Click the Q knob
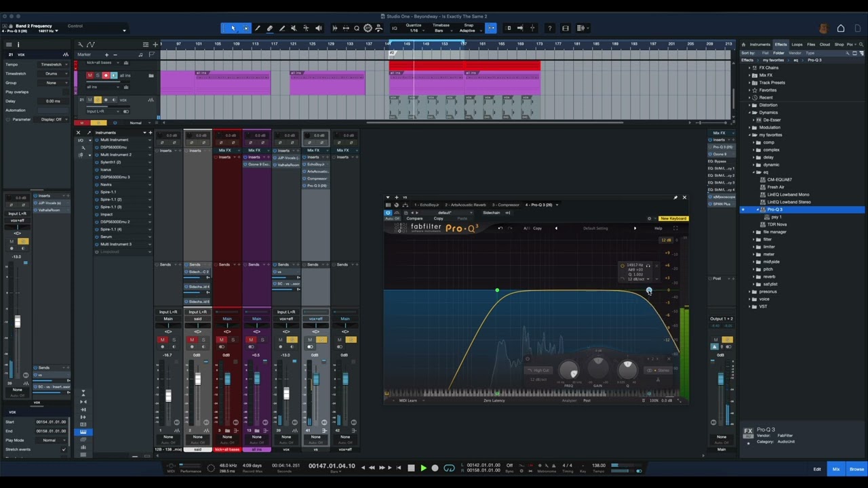 point(628,370)
